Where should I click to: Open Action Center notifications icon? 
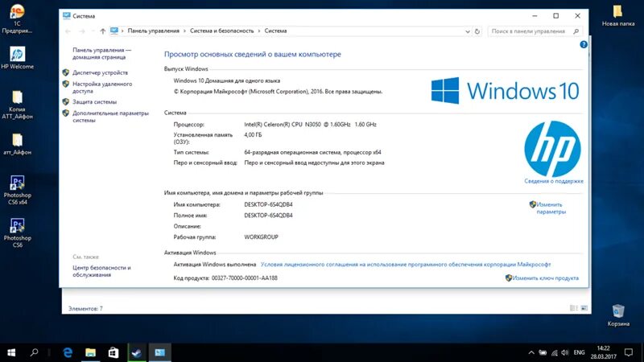coord(629,352)
